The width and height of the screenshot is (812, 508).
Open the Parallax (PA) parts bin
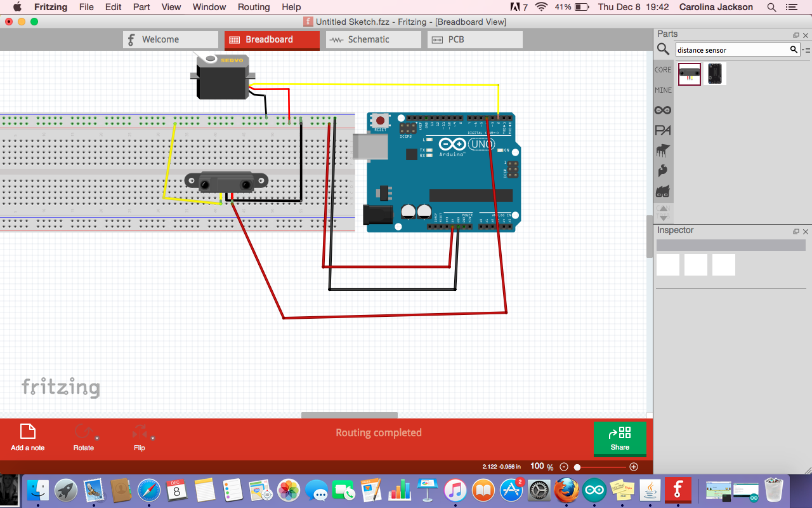663,130
